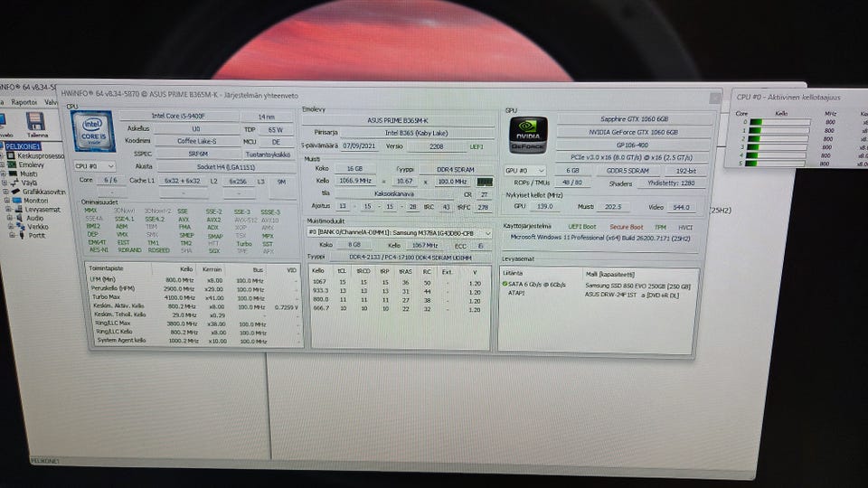The height and width of the screenshot is (488, 868).
Task: Click the Samsung SSD 850 EVO 250GB entry
Action: coord(637,286)
